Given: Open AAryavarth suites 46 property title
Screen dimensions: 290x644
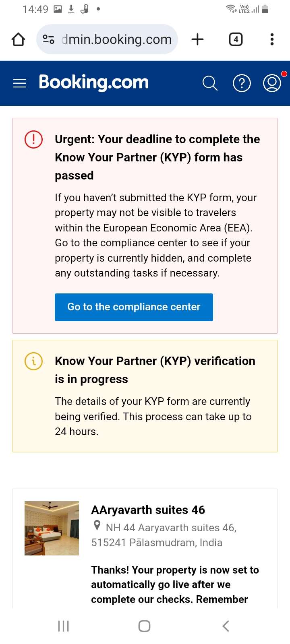Looking at the screenshot, I should (148, 510).
